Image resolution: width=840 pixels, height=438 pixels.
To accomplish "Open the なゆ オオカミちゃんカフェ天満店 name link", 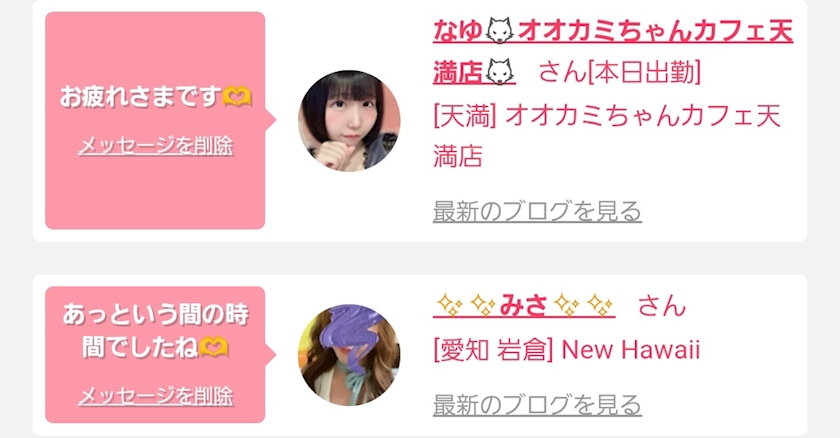I will [x=613, y=51].
